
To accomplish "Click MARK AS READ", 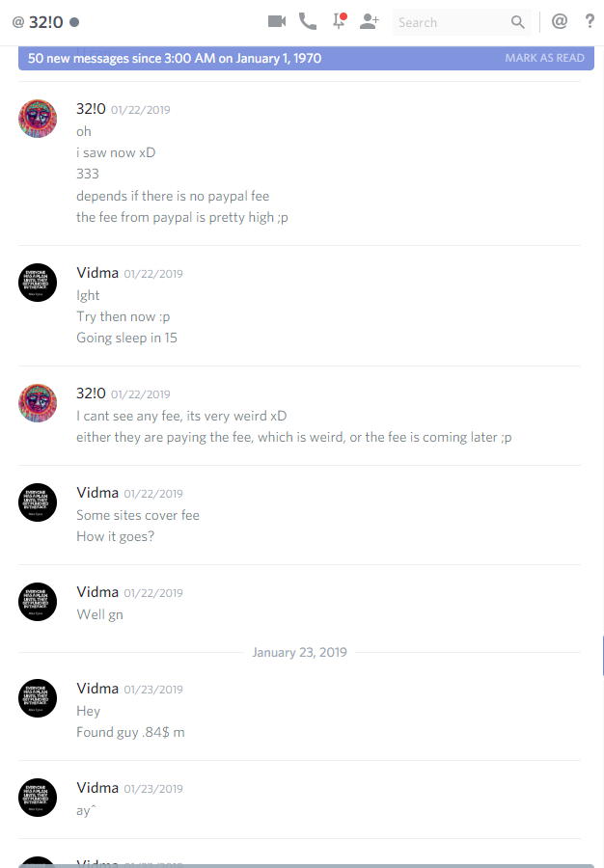I will pyautogui.click(x=545, y=58).
